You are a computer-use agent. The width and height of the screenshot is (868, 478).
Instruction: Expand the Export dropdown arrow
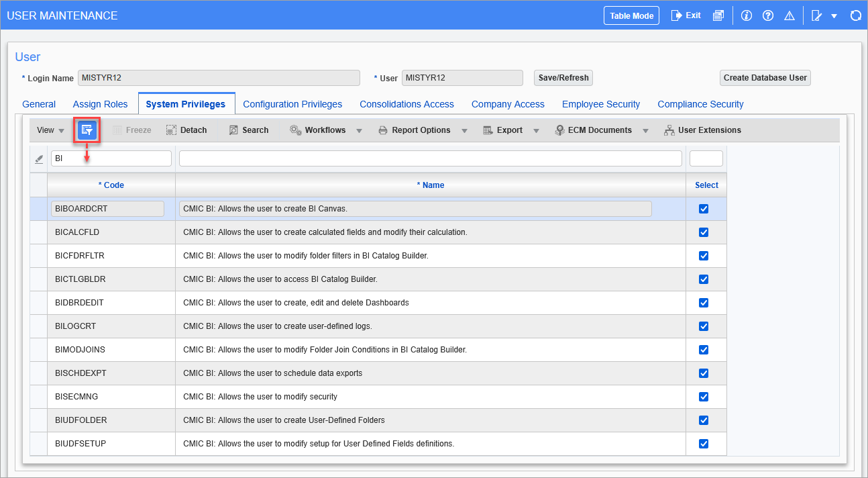point(536,131)
